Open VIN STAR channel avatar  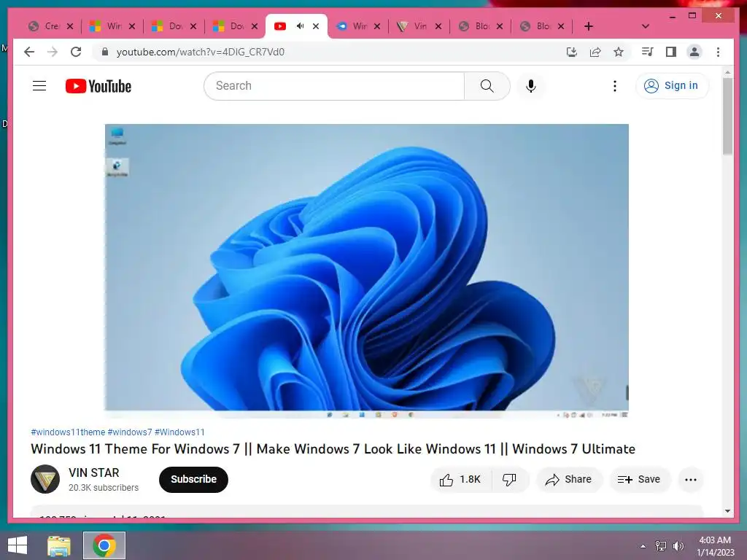(x=45, y=479)
